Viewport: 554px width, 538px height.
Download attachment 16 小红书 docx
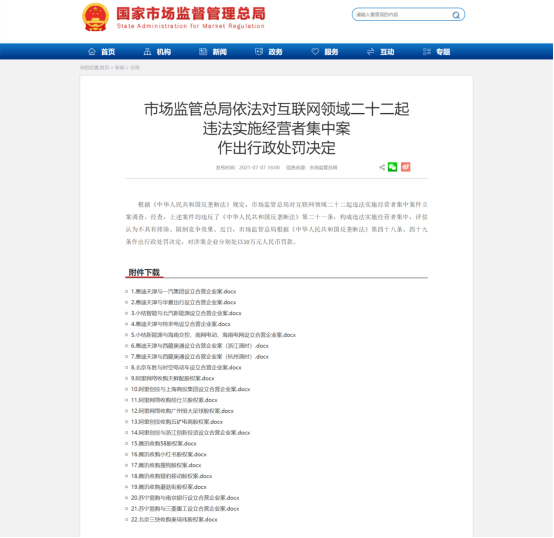point(169,455)
